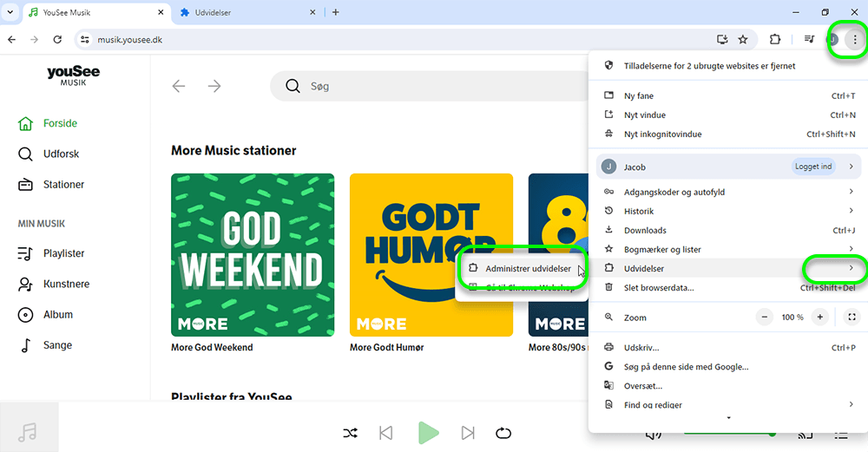The width and height of the screenshot is (868, 452).
Task: Reload the page
Action: pyautogui.click(x=57, y=39)
